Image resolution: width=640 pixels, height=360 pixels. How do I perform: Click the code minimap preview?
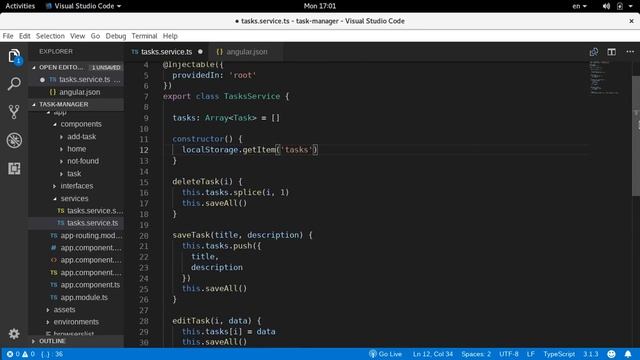pyautogui.click(x=604, y=78)
